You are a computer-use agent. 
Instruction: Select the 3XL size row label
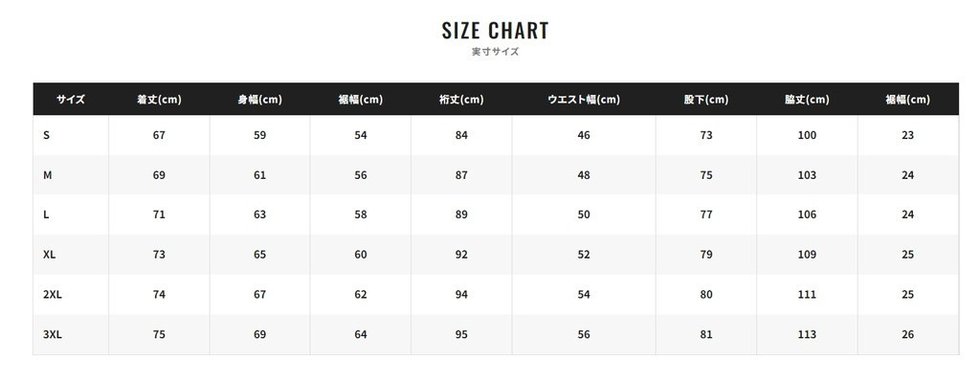point(53,335)
